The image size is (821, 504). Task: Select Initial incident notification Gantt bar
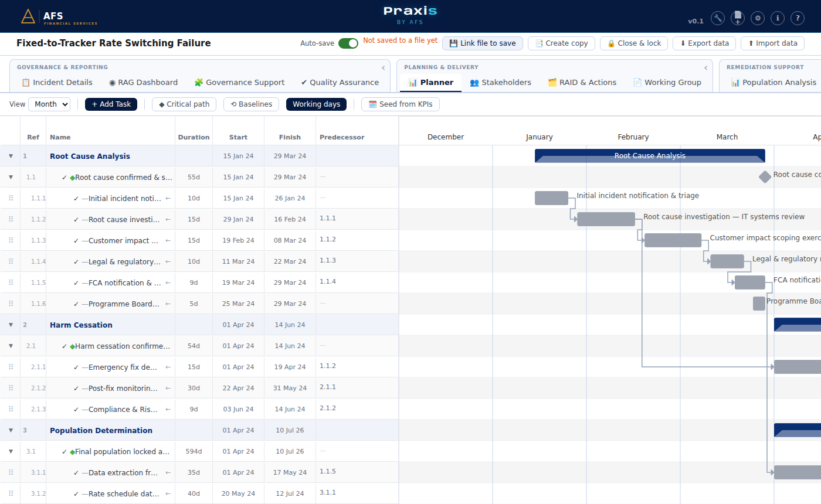[x=551, y=198]
